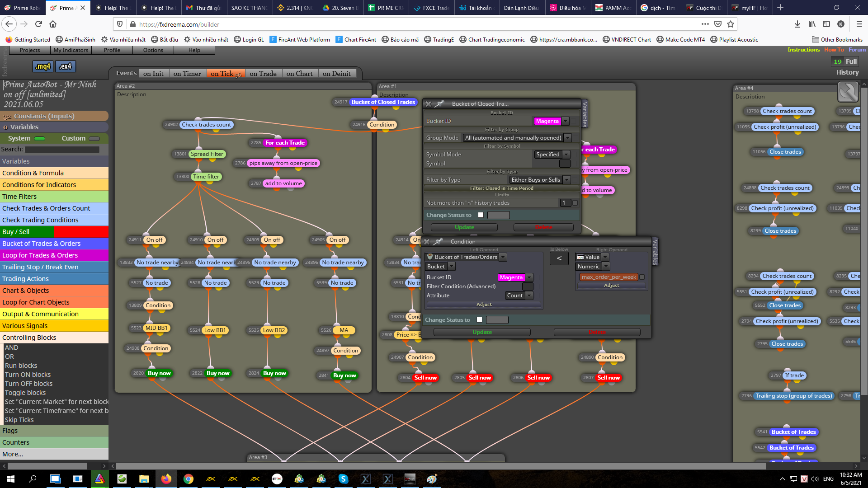Tick checkbox next to history trades limit
Viewport: 868px width, 488px height.
point(575,203)
